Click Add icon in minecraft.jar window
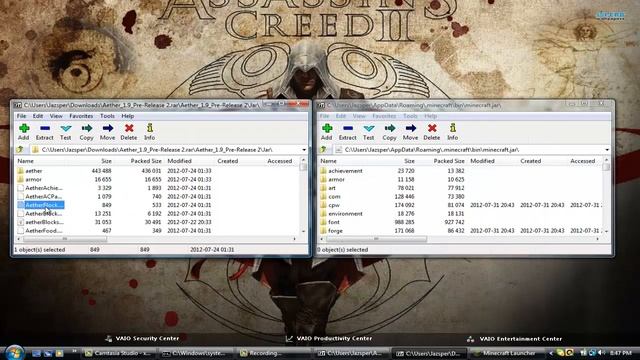Screen dimensions: 640x360 point(327,132)
